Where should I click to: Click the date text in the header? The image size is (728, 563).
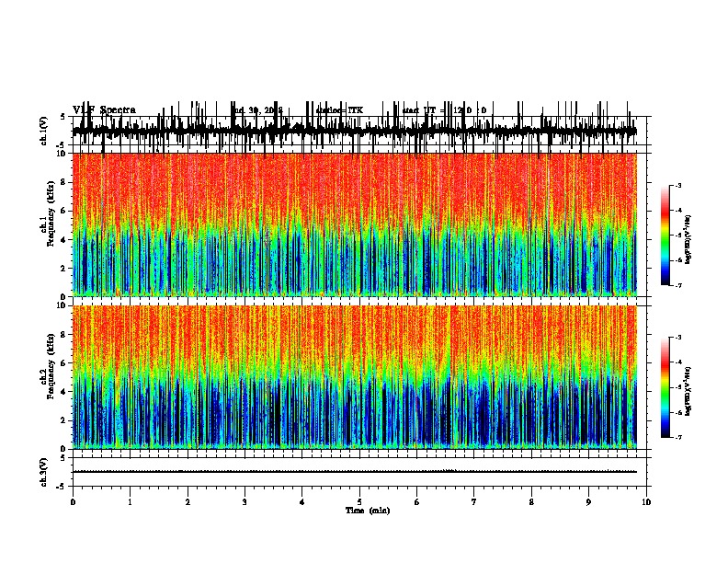pyautogui.click(x=257, y=110)
